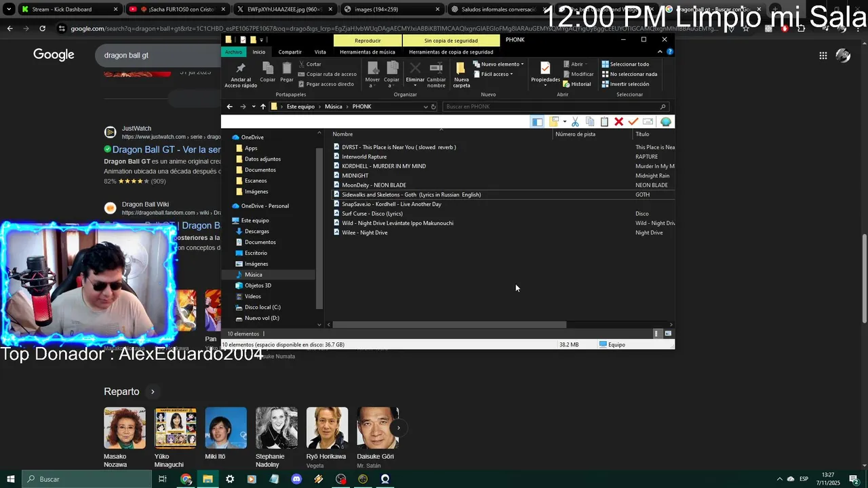Click the orange checkmark toolbar icon

633,121
